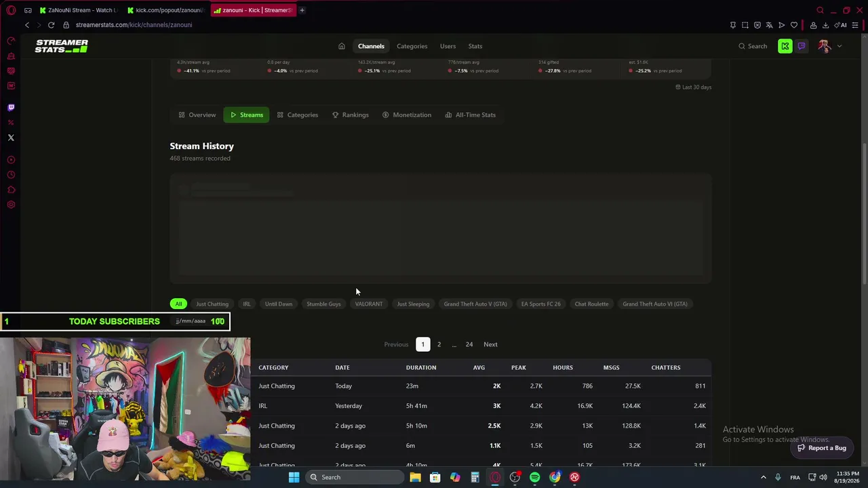The width and height of the screenshot is (868, 488).
Task: Sort table by DURATION column
Action: (421, 367)
